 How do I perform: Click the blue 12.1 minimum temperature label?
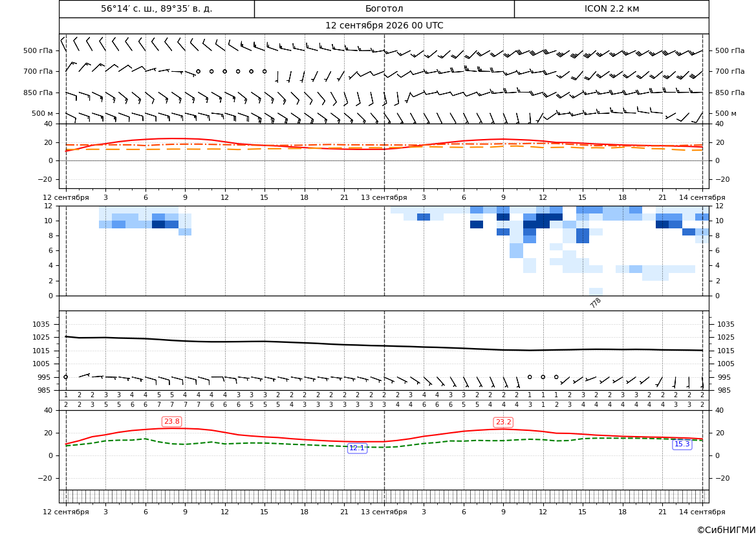(x=357, y=448)
